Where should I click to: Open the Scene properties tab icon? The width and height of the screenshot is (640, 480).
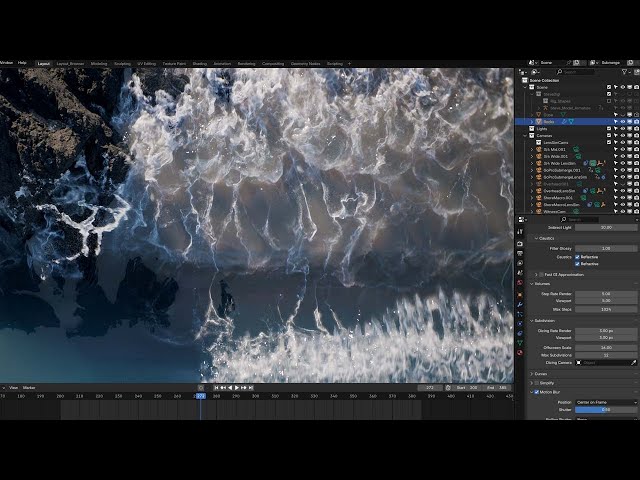520,273
